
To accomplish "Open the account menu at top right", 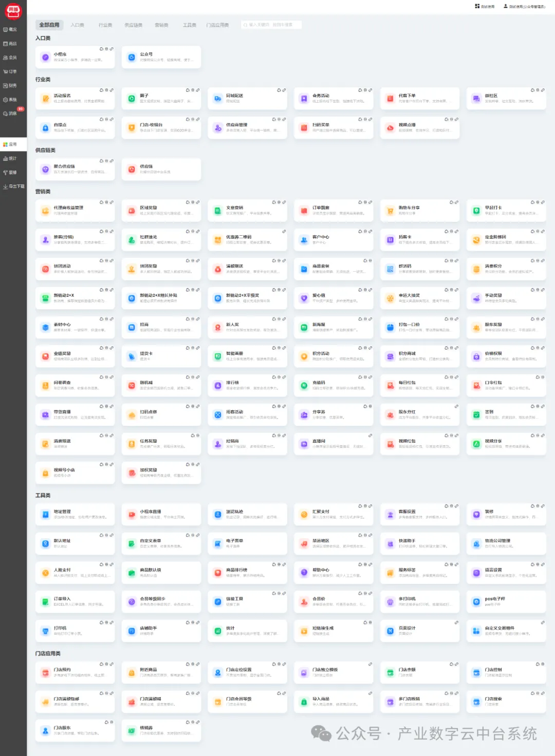I will click(x=524, y=7).
